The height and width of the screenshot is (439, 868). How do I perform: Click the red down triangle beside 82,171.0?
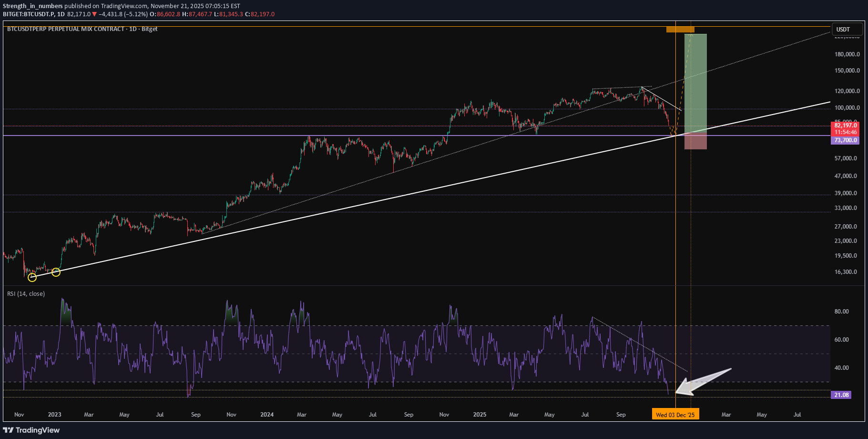point(94,14)
